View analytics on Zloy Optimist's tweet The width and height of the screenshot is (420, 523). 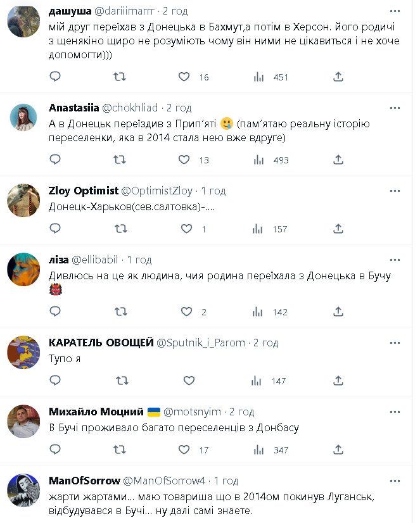pyautogui.click(x=258, y=229)
